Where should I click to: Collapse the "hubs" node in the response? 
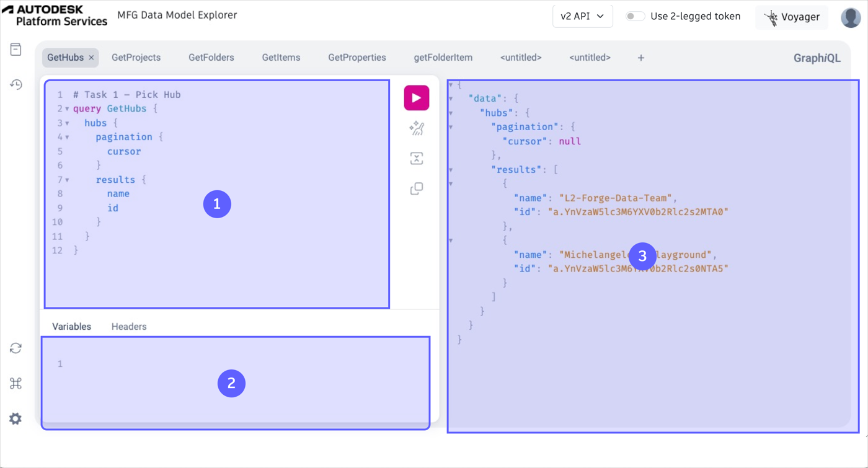tap(451, 113)
